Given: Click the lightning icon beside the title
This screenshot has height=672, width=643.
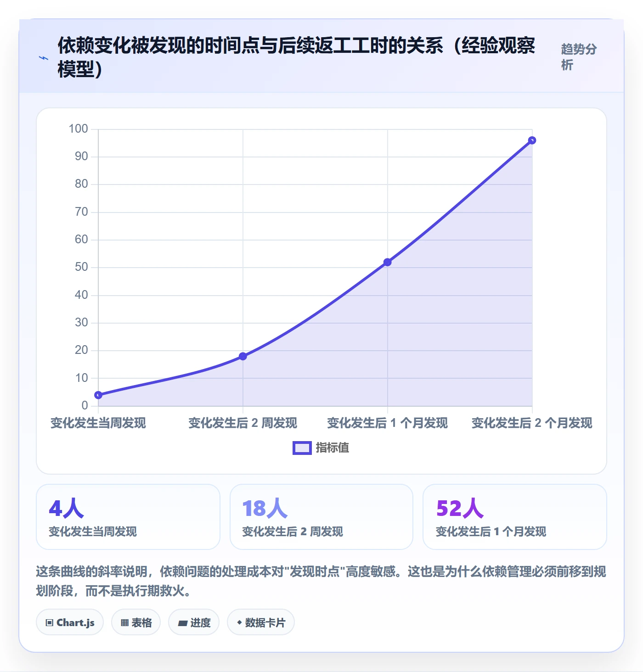Looking at the screenshot, I should 44,58.
